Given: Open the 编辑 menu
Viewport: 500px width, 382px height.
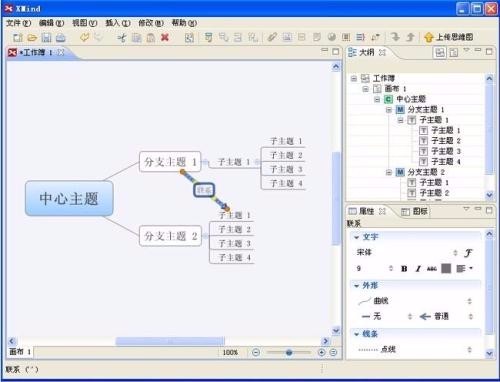Looking at the screenshot, I should coord(51,23).
